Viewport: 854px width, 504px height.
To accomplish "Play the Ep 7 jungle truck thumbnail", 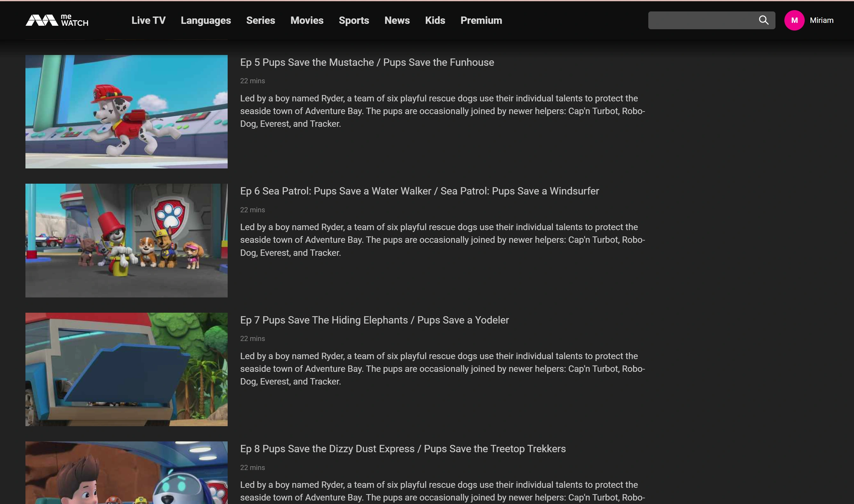I will 126,369.
